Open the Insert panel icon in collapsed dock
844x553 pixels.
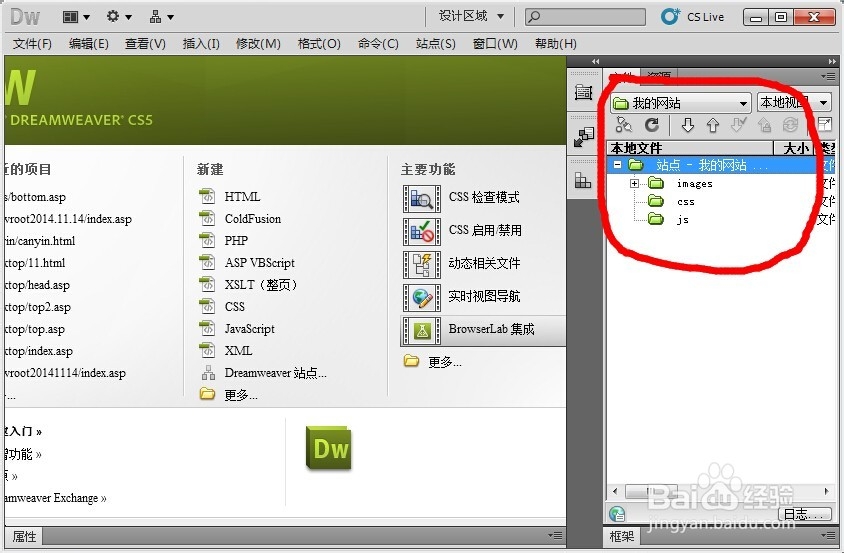[x=583, y=92]
